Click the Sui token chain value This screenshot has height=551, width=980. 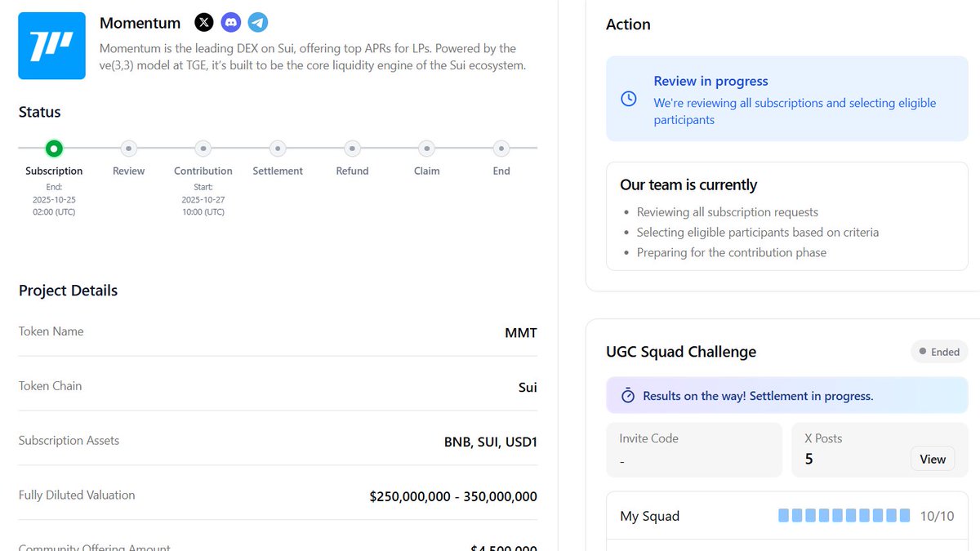tap(528, 387)
